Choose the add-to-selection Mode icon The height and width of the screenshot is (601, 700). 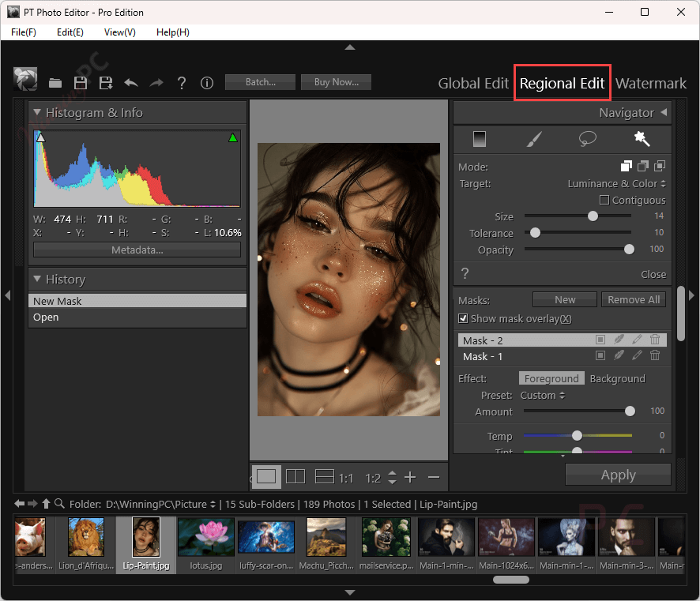[627, 167]
